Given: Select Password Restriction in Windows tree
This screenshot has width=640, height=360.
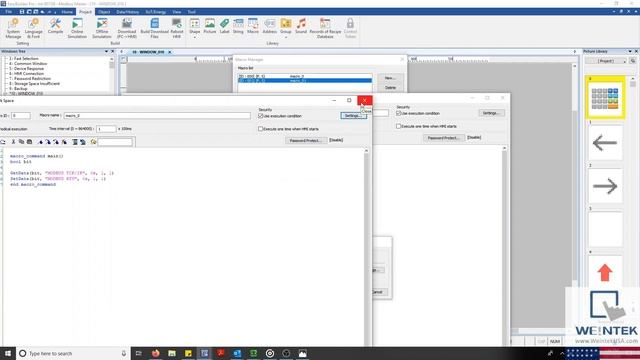Looking at the screenshot, I should tap(30, 78).
